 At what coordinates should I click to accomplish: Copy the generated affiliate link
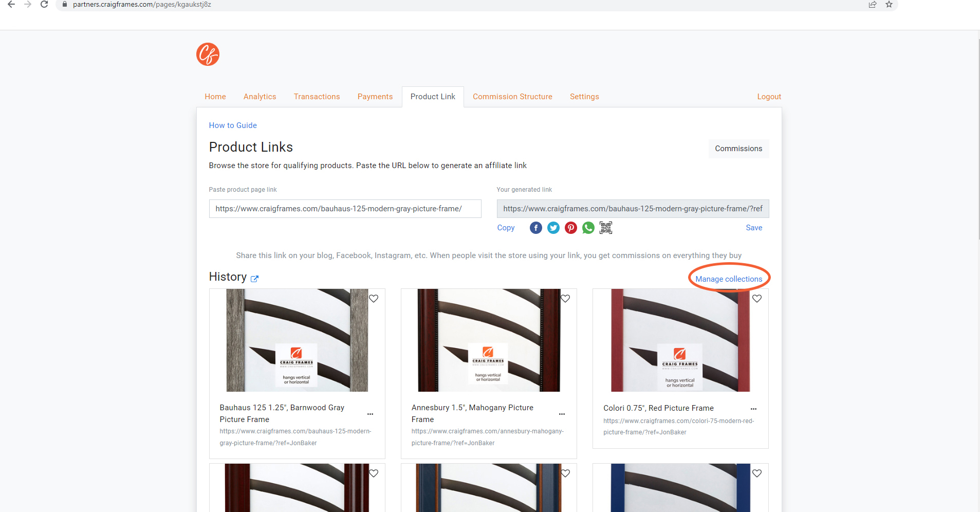tap(506, 228)
